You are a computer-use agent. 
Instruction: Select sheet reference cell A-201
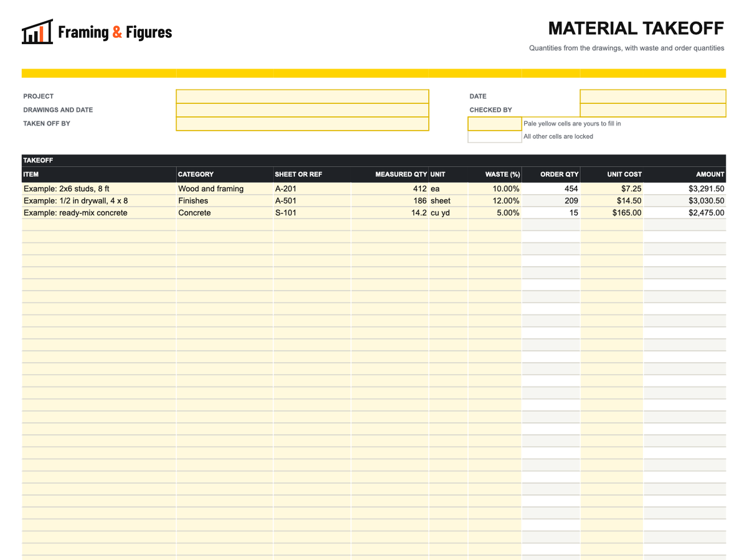point(312,189)
